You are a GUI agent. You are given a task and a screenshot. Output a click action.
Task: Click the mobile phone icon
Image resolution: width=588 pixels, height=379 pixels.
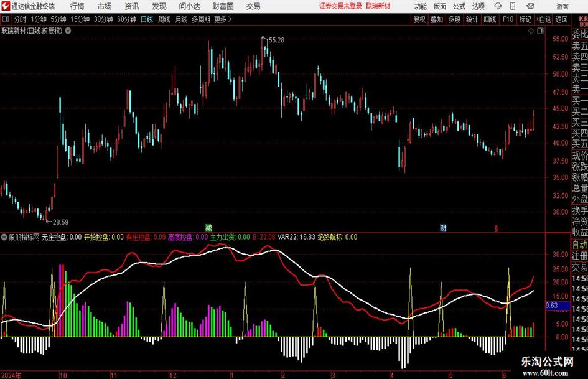pyautogui.click(x=513, y=6)
